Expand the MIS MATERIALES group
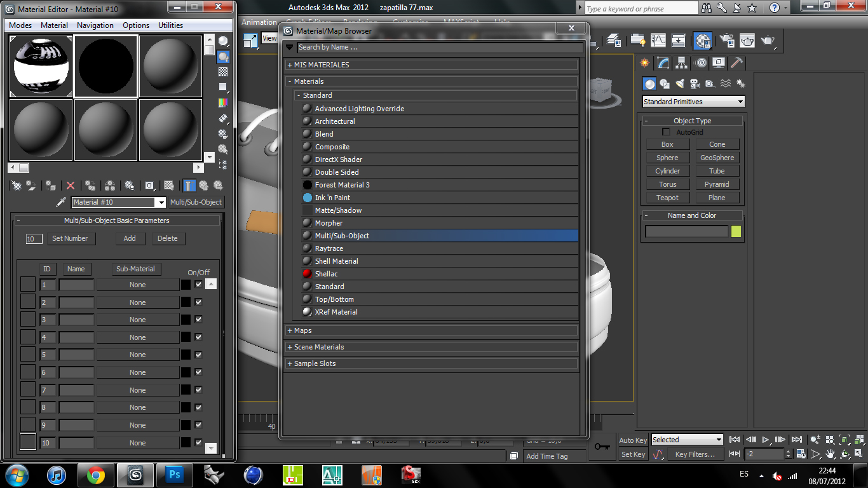The width and height of the screenshot is (868, 488). tap(432, 65)
